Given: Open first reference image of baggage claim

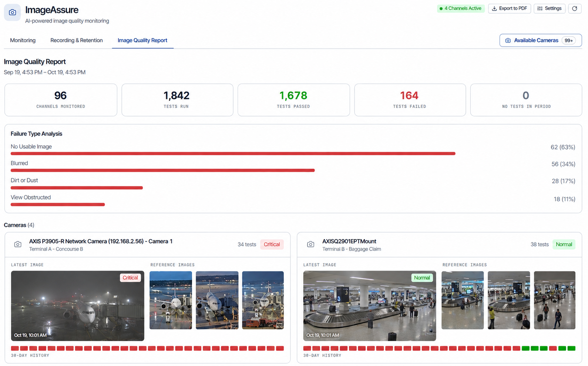Looking at the screenshot, I should tap(463, 300).
